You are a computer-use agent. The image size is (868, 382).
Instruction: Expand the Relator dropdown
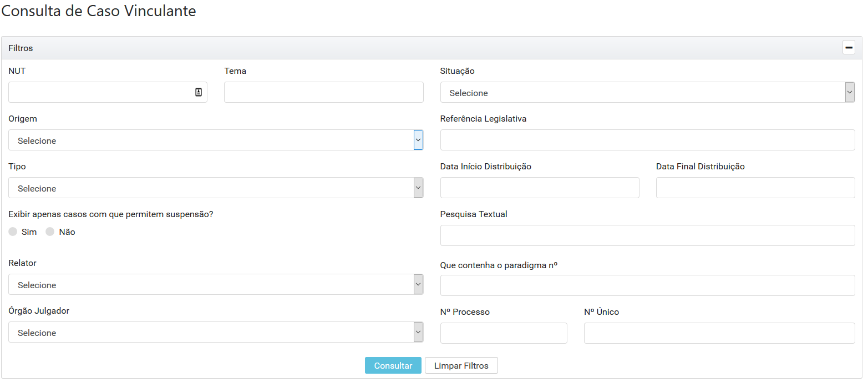[216, 285]
